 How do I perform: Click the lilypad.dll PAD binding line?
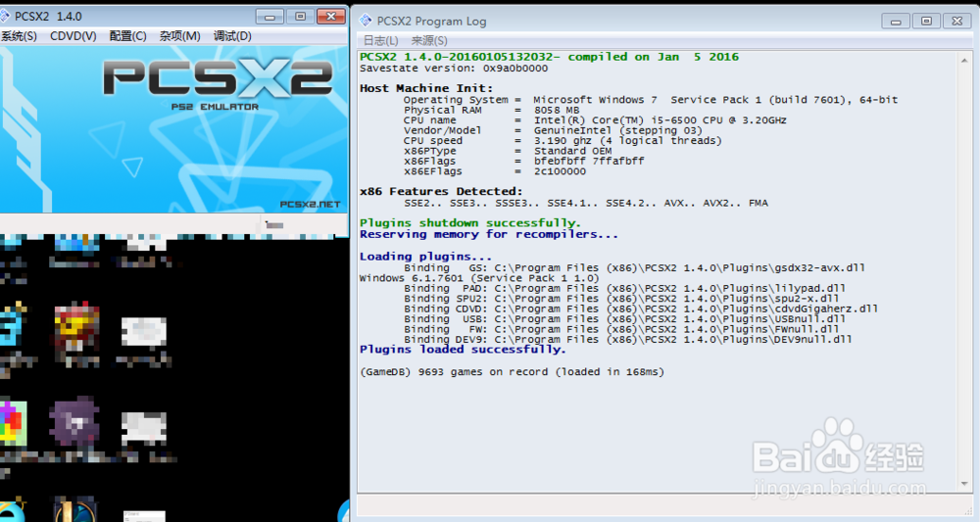tap(624, 288)
